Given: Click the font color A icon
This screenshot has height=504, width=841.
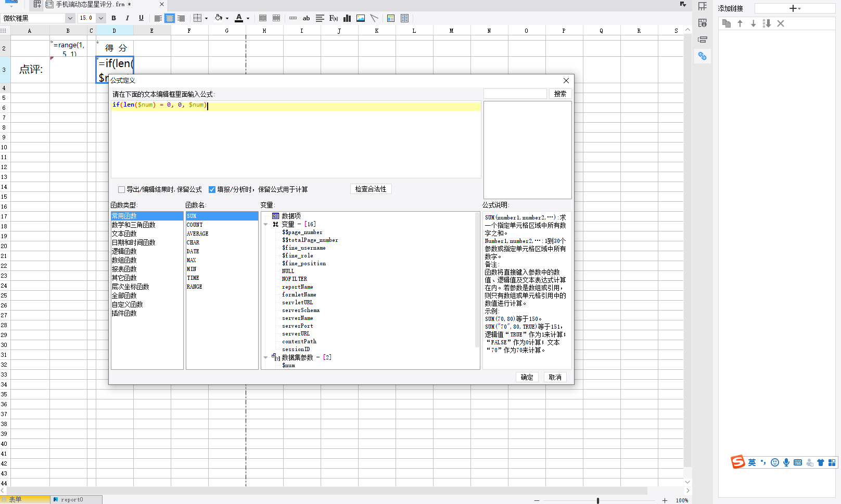Looking at the screenshot, I should tap(239, 18).
